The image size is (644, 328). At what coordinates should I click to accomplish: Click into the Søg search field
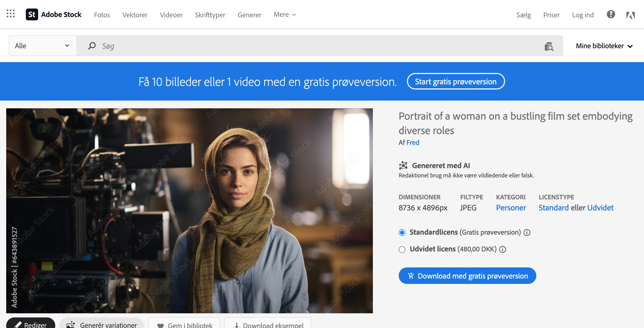coord(310,46)
